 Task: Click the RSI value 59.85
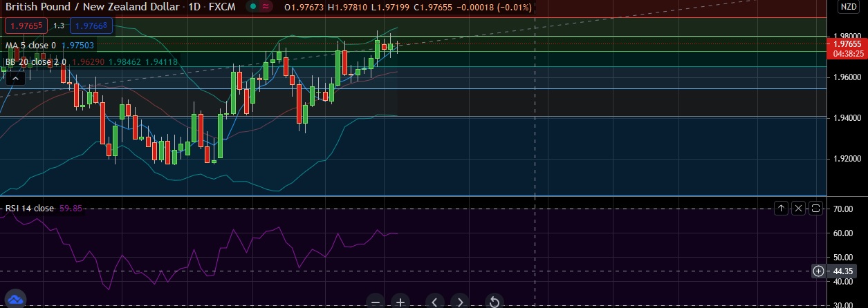pos(71,208)
